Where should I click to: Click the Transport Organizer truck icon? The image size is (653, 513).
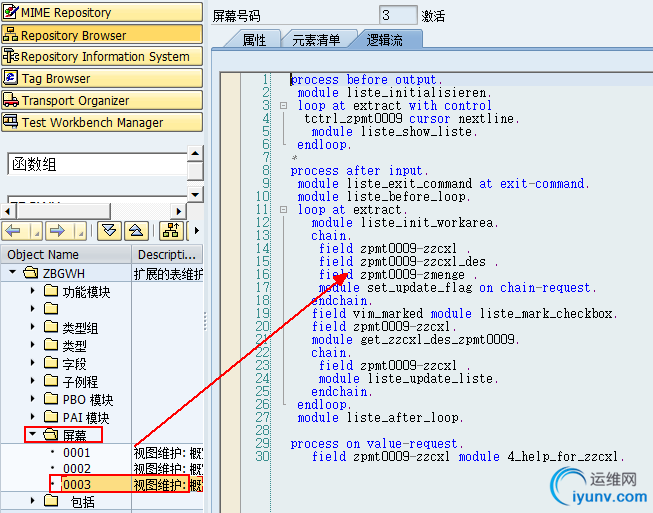(10, 100)
